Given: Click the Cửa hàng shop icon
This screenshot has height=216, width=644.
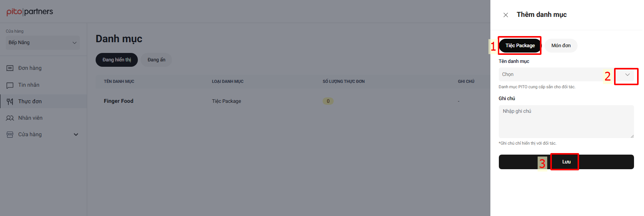Looking at the screenshot, I should click(10, 135).
